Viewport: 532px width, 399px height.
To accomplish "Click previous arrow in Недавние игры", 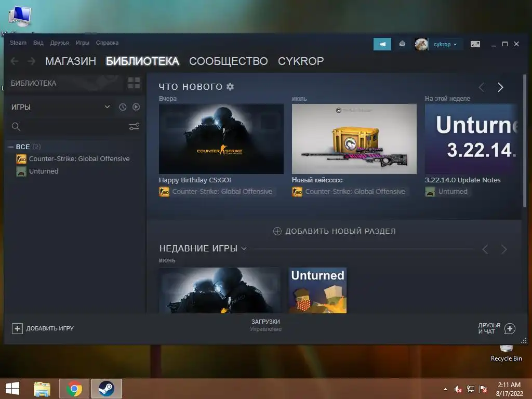I will point(485,249).
